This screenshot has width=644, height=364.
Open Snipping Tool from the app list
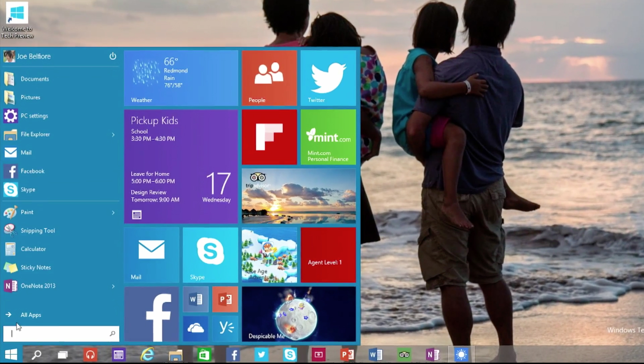click(x=38, y=231)
